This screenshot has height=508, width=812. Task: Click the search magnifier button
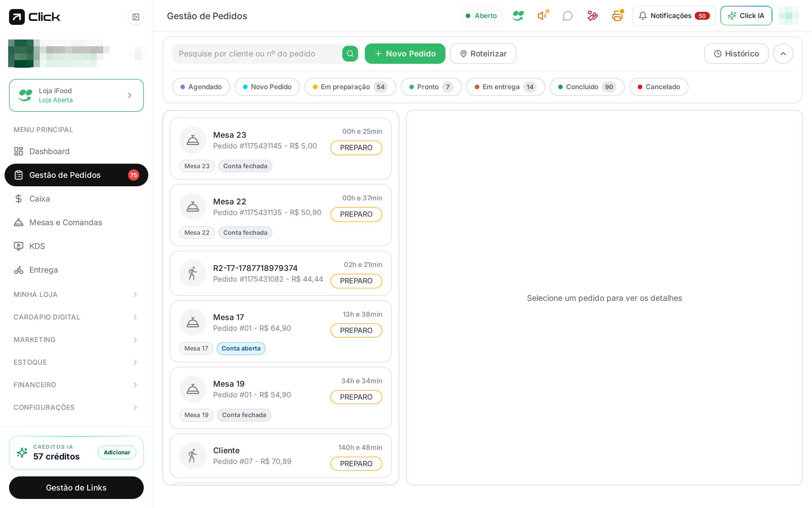350,54
